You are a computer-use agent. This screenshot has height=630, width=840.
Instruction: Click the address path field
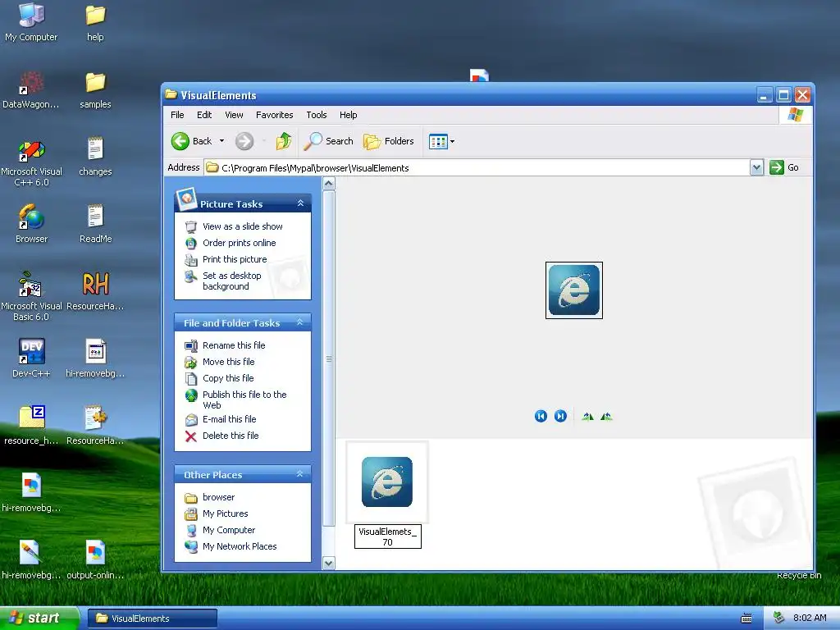477,167
